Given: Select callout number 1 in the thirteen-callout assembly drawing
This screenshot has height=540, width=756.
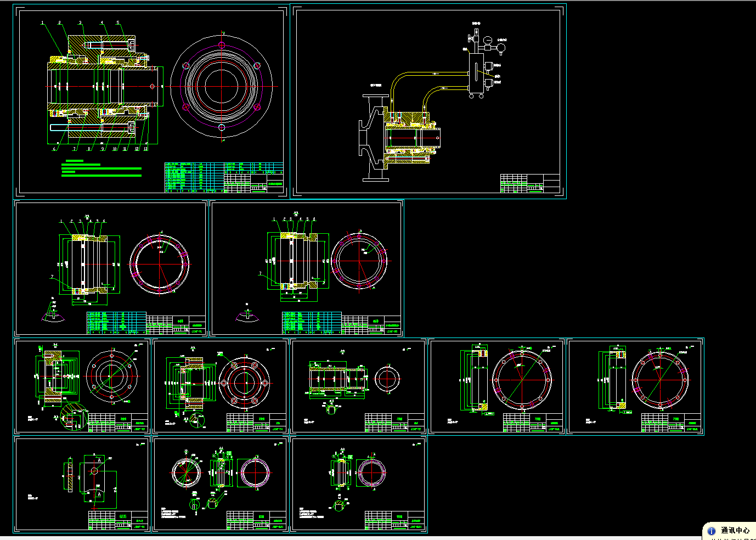Looking at the screenshot, I should [42, 23].
